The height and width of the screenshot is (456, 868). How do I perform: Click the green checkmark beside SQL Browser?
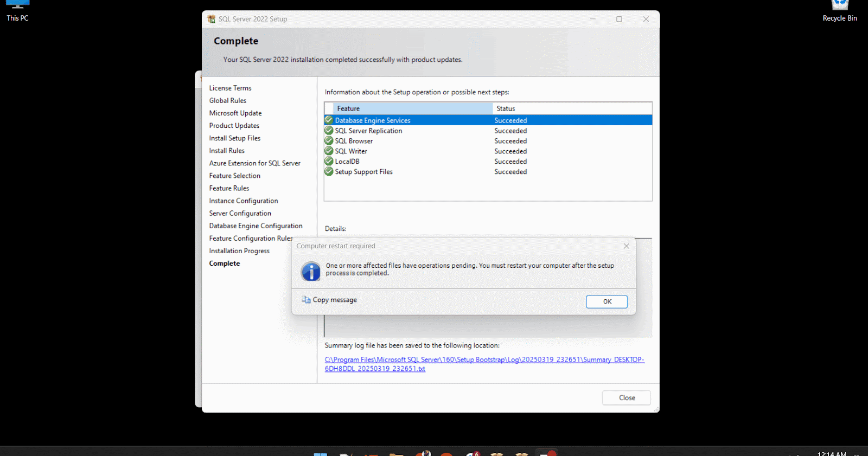[329, 141]
